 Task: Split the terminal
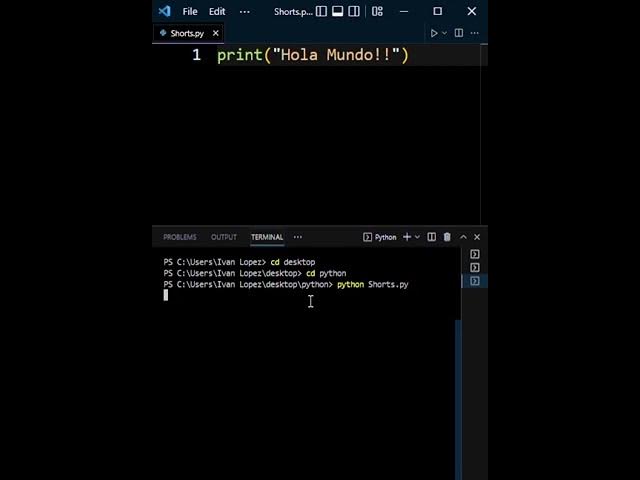431,237
